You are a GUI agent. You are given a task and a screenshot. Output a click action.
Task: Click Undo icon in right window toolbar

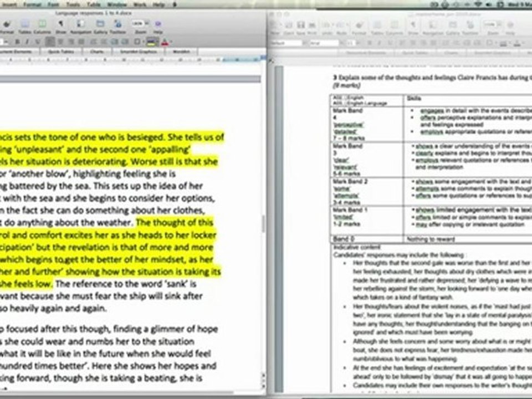click(326, 25)
